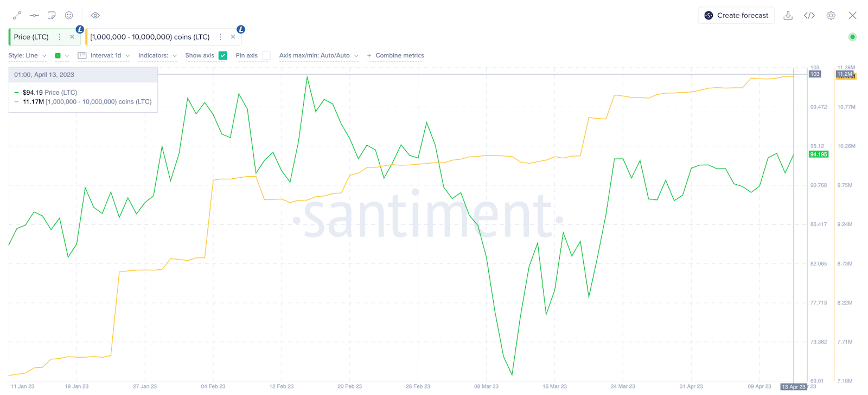Click the 28 Feb 23 date label

pyautogui.click(x=418, y=387)
